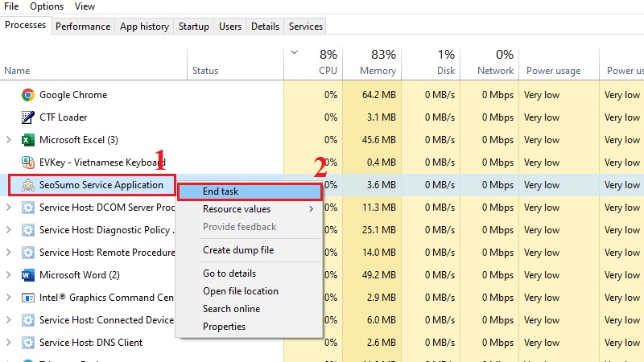The image size is (644, 362).
Task: Expand Service Host: Connected Device group
Action: [x=9, y=320]
